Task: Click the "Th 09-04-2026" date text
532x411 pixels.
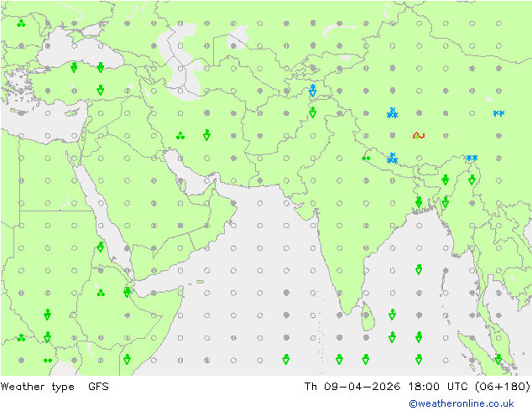Action: point(352,387)
